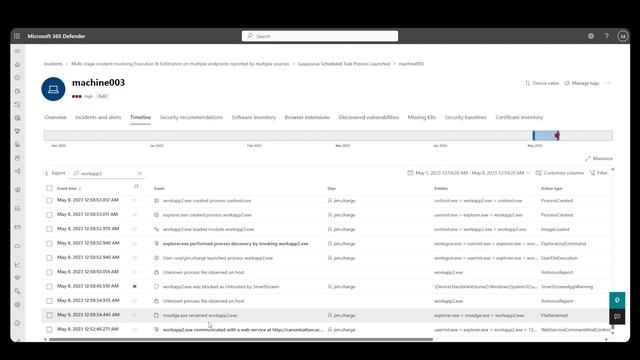Click the Export button

[55, 173]
